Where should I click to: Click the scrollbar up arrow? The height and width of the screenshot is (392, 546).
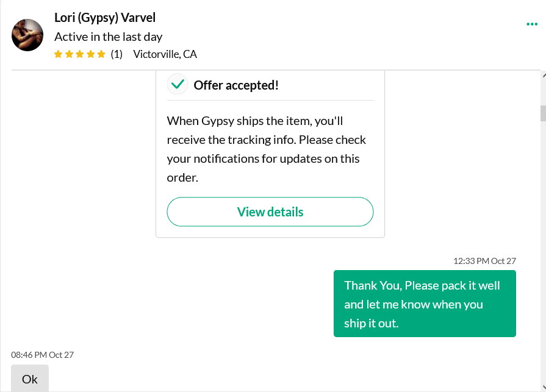coord(544,75)
